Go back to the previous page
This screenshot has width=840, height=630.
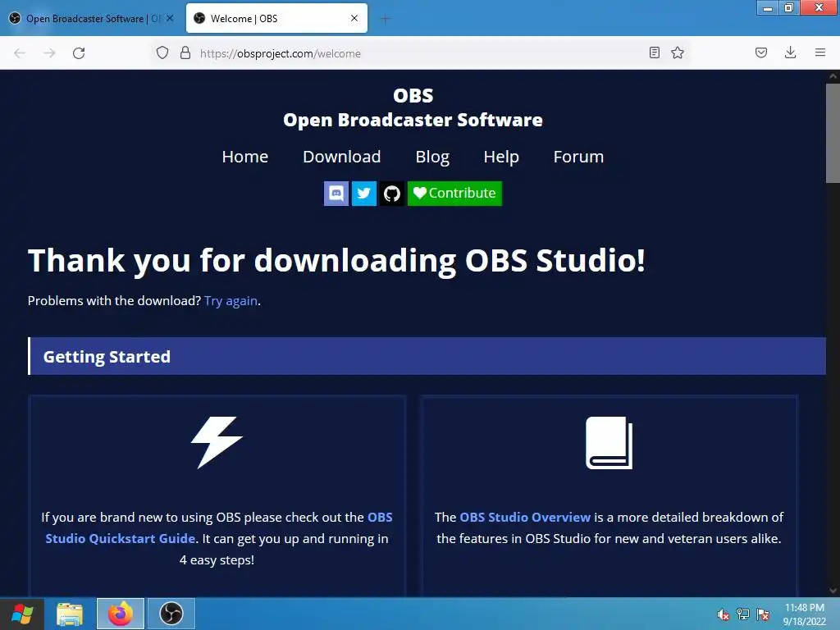20,53
